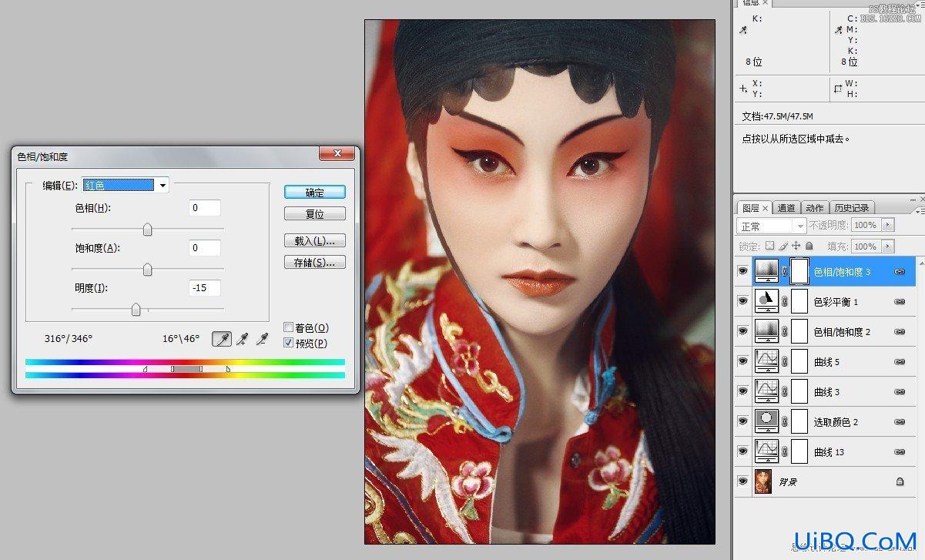Image resolution: width=925 pixels, height=560 pixels.
Task: Click 色相/饱和度 3 adjustment thumbnail
Action: tap(766, 271)
